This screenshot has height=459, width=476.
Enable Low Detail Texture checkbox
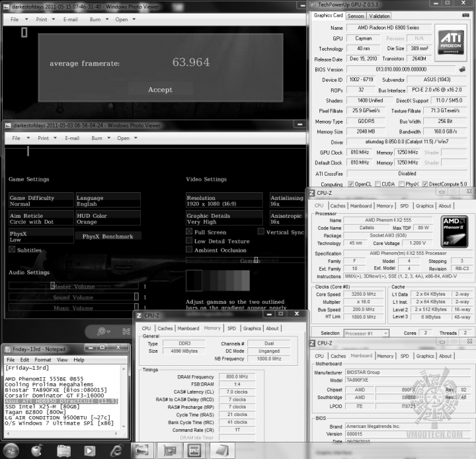[189, 240]
